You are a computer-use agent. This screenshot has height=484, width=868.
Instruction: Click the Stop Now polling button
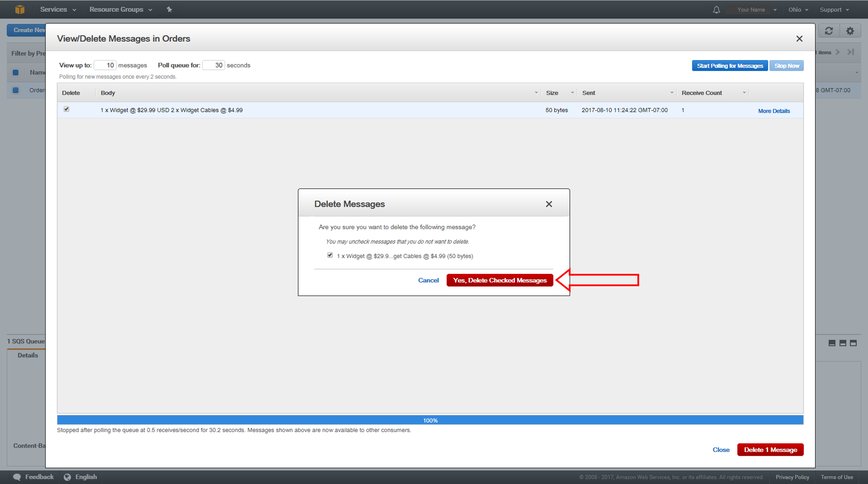[x=787, y=66]
